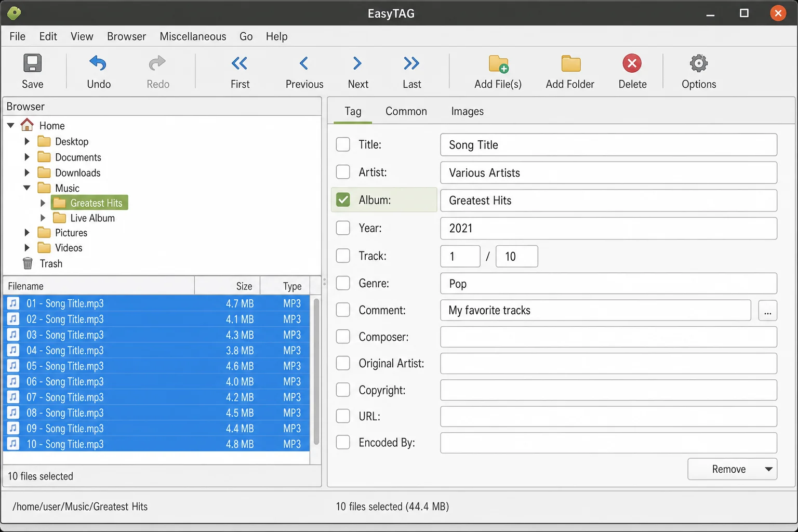This screenshot has height=532, width=798.
Task: Uncheck the Album checkbox
Action: tap(343, 199)
